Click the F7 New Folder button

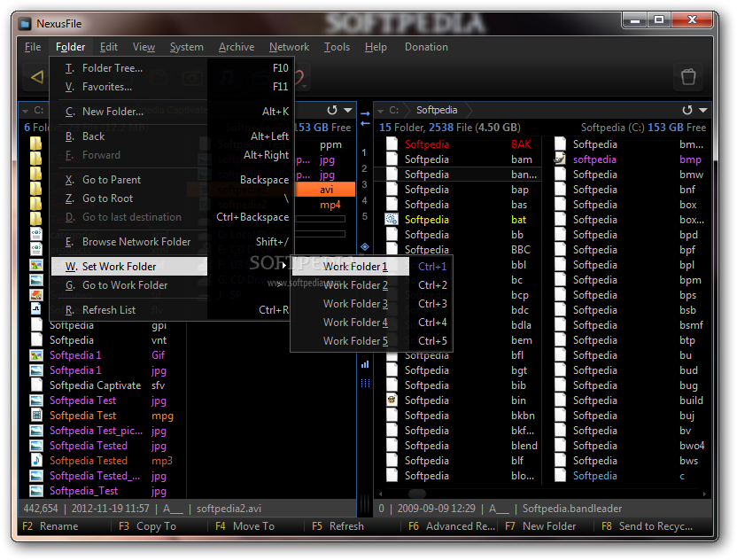click(540, 526)
